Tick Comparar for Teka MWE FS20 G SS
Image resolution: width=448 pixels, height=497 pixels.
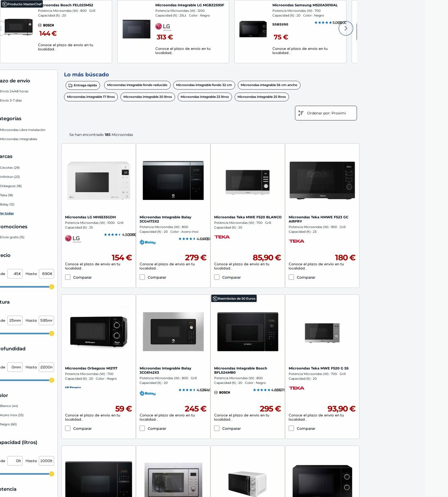click(291, 429)
